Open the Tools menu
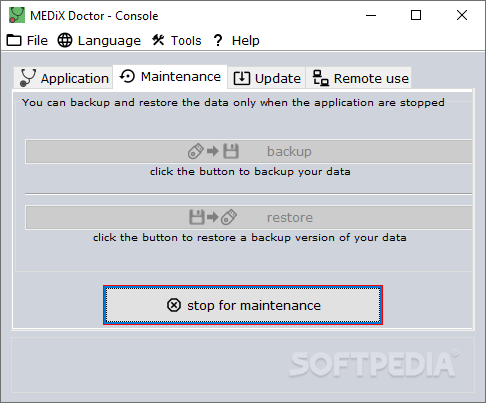Viewport: 486px width, 403px height. 177,41
